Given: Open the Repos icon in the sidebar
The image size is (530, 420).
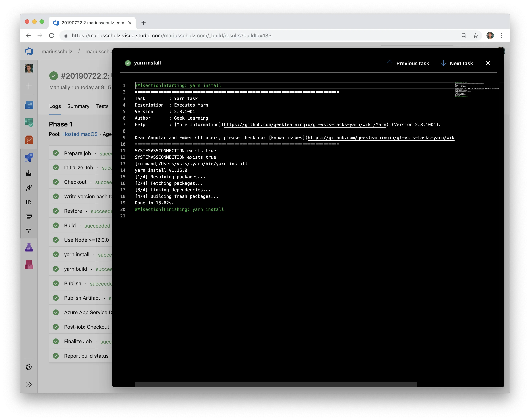Looking at the screenshot, I should pyautogui.click(x=29, y=140).
